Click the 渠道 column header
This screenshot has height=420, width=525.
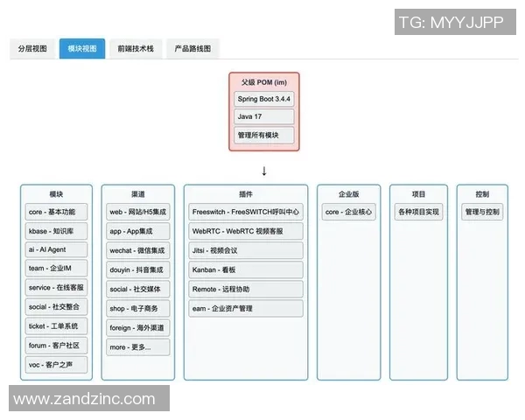pos(138,194)
